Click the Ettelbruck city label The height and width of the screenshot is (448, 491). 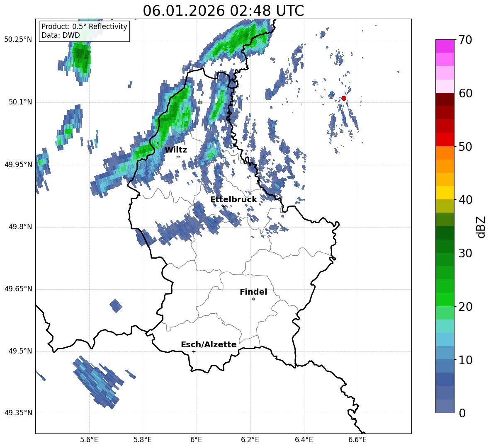(233, 200)
